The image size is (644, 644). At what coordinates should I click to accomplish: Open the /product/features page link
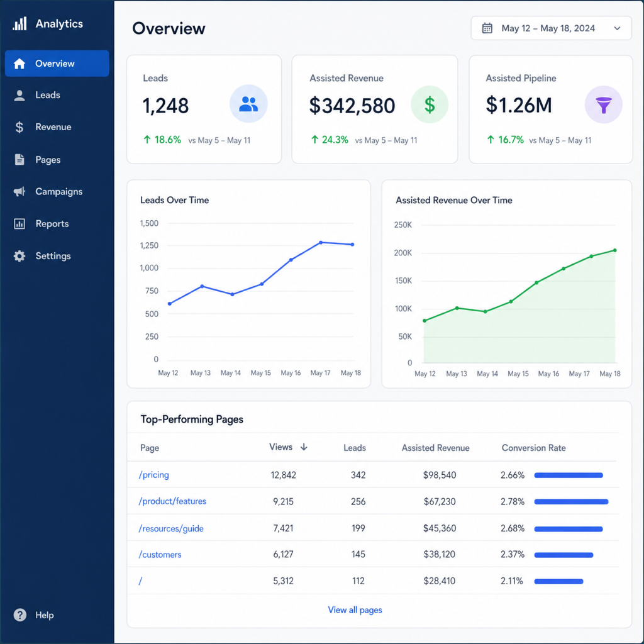pos(172,501)
